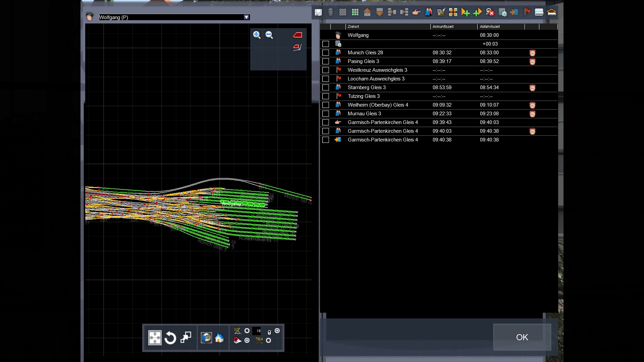Click the station building toolbar icon
The image size is (644, 362).
point(551,12)
